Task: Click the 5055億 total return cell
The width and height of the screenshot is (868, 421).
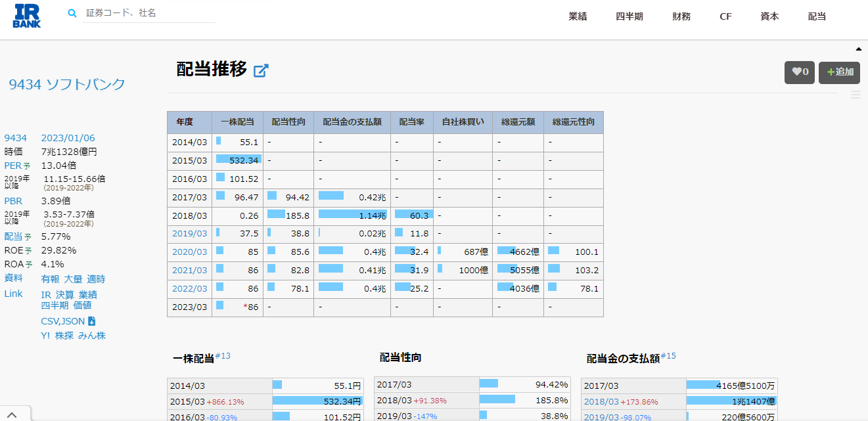Action: click(x=518, y=270)
